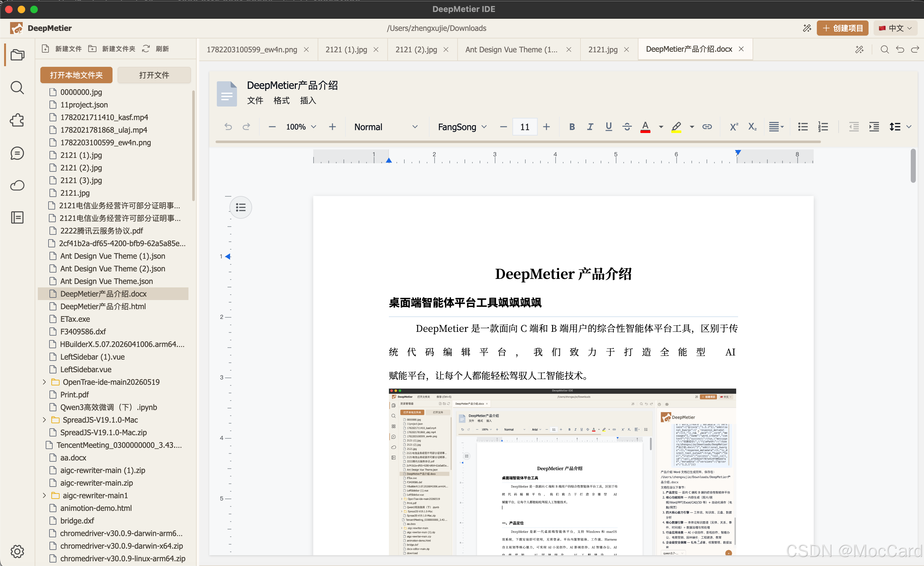This screenshot has width=924, height=566.
Task: Expand the SpreadJS-V19.1.0-Mac folder
Action: [x=44, y=420]
